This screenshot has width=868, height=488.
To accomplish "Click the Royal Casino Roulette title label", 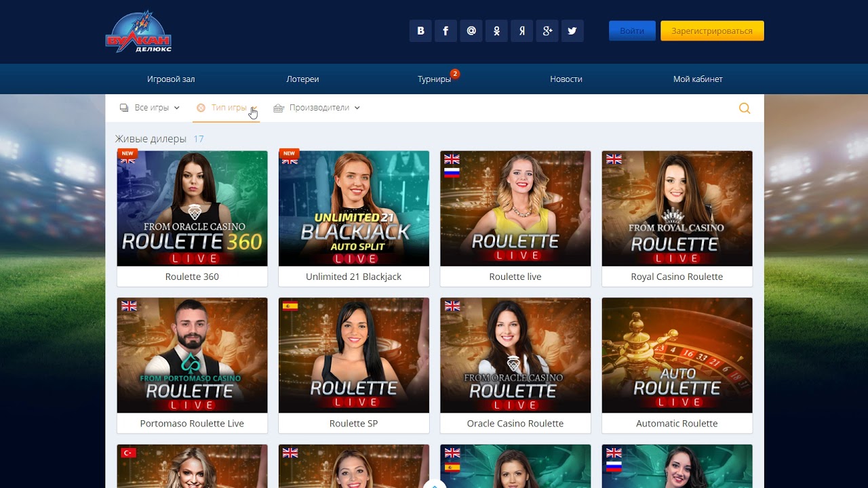I will (677, 277).
